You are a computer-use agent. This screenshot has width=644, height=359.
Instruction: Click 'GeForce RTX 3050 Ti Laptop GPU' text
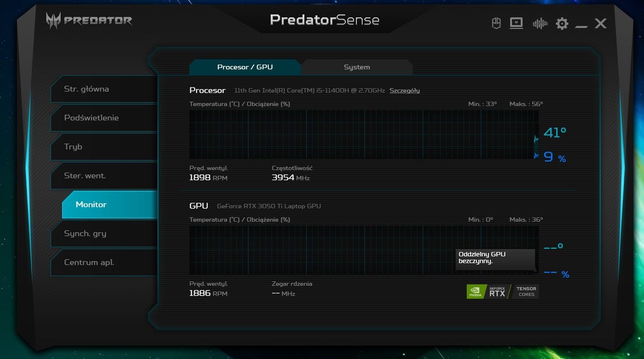click(x=269, y=206)
